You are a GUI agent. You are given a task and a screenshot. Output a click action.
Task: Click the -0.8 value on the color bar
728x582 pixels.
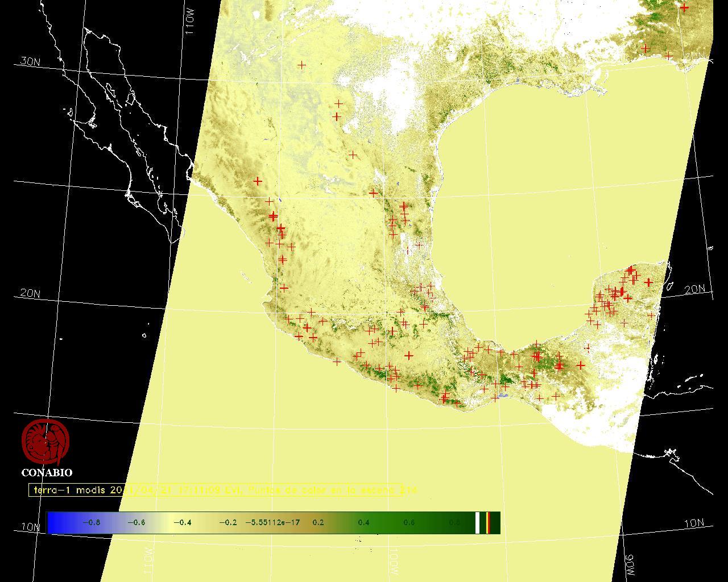91,522
